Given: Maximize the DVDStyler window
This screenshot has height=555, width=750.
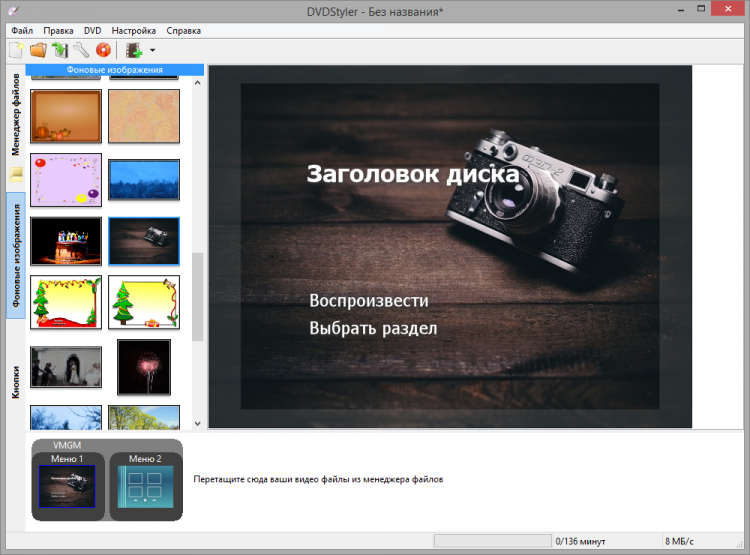Looking at the screenshot, I should tap(701, 9).
